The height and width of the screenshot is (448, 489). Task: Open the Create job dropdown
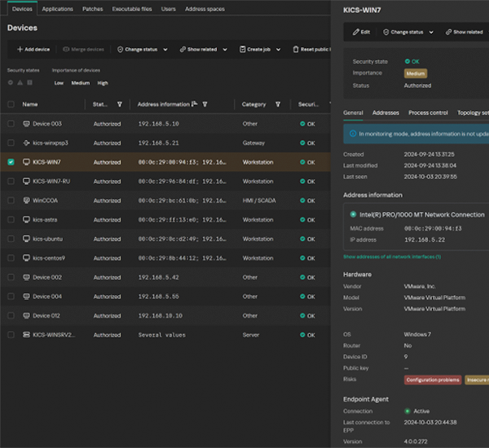tap(260, 49)
